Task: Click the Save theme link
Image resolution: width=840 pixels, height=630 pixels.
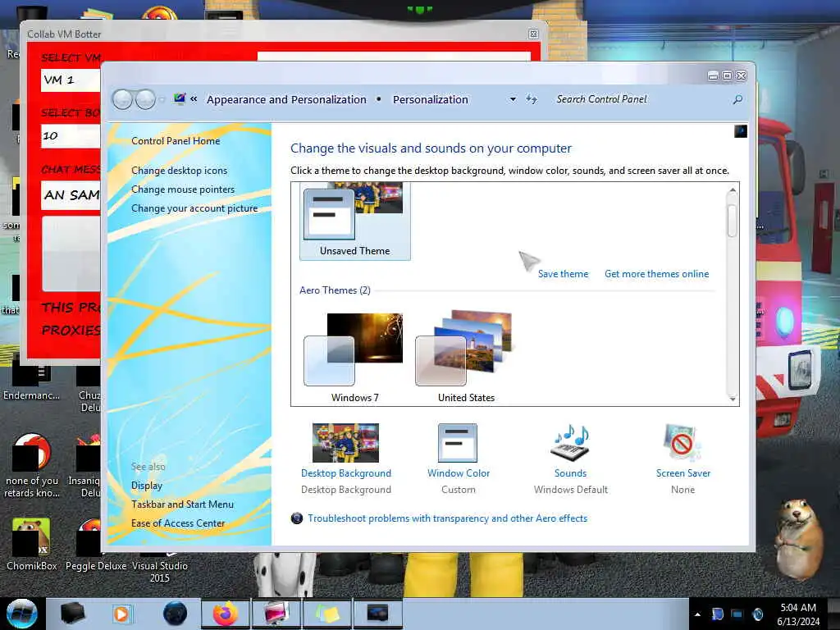Action: (563, 274)
